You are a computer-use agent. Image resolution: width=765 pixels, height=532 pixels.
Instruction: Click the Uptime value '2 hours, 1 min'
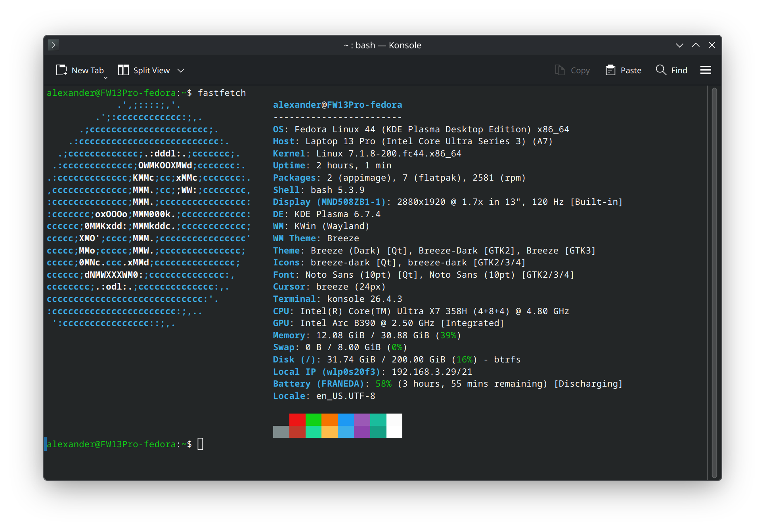354,166
